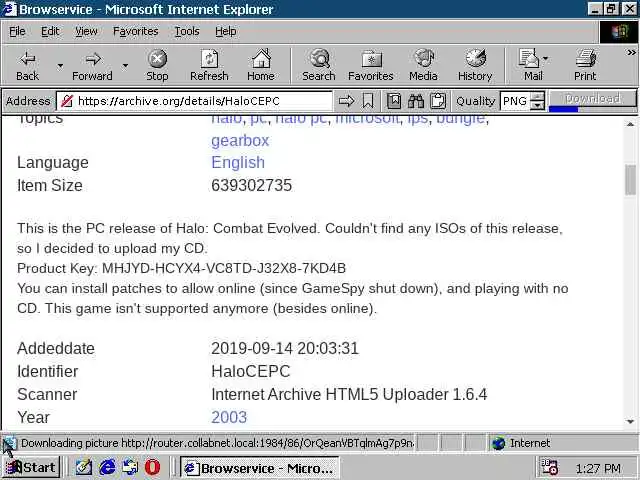This screenshot has width=640, height=480.
Task: Expand the toolbar overflow chevron
Action: (x=631, y=53)
